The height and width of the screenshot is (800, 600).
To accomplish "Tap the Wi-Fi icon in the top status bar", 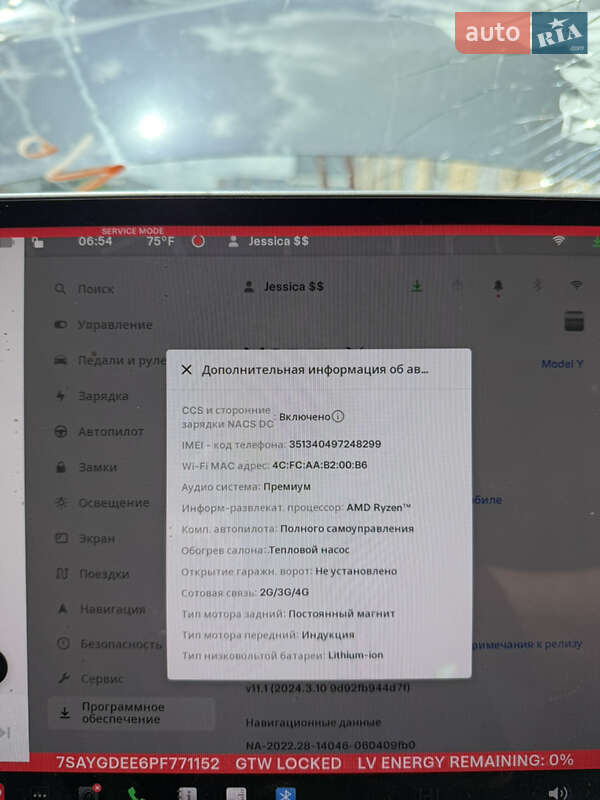I will tap(559, 240).
